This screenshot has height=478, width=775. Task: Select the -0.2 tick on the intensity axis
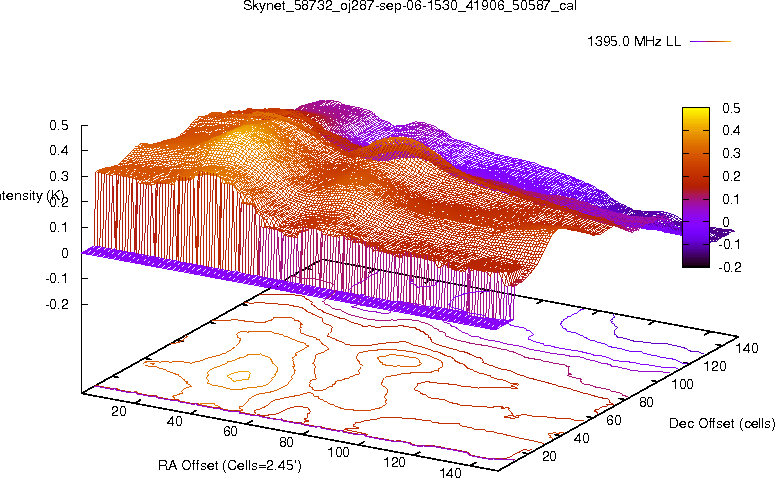(57, 304)
